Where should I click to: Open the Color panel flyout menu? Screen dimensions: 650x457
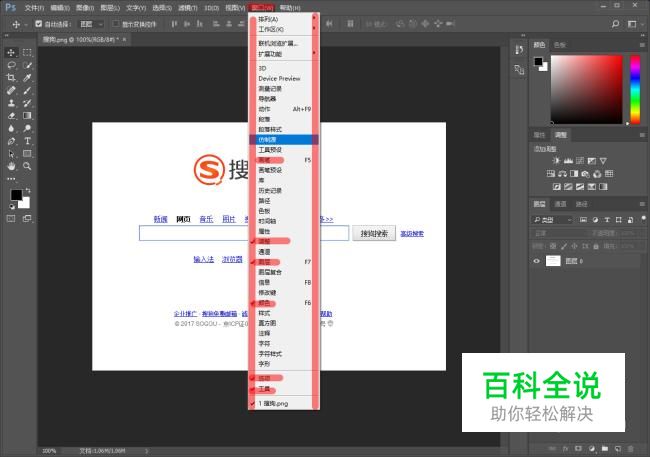[642, 45]
